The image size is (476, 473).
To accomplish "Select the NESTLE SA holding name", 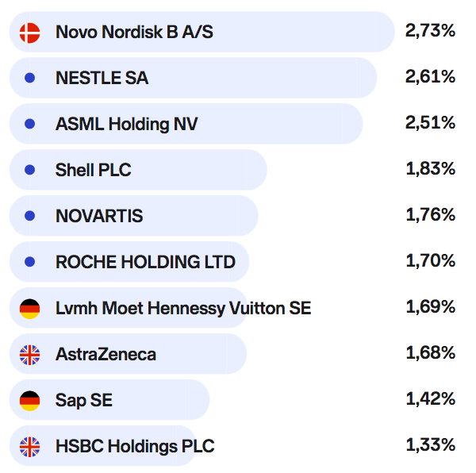I will pos(102,79).
